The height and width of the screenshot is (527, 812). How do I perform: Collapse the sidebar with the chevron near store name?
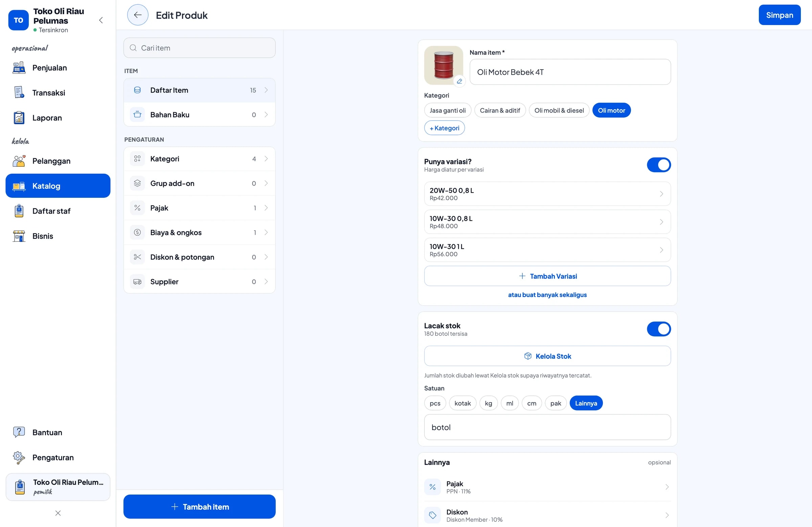click(101, 20)
